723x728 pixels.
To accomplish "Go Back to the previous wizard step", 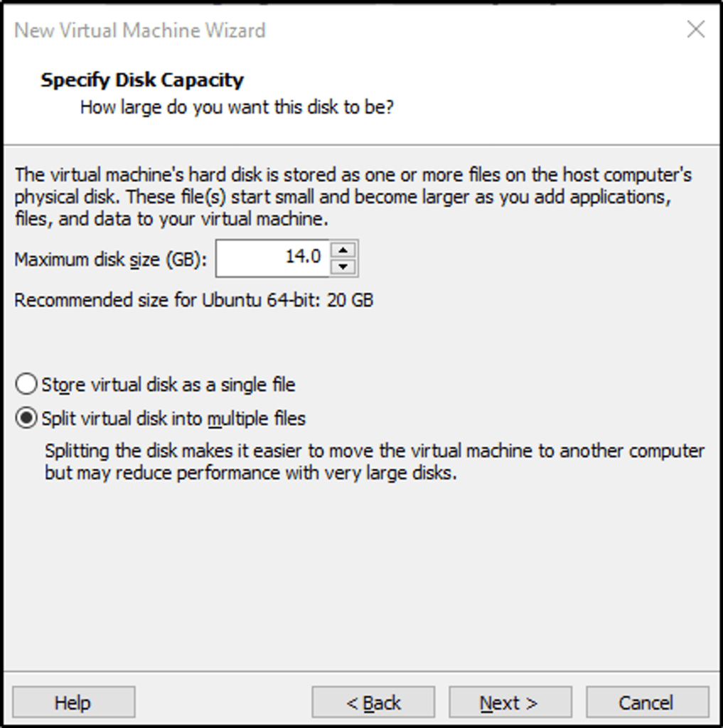I will pos(373,703).
